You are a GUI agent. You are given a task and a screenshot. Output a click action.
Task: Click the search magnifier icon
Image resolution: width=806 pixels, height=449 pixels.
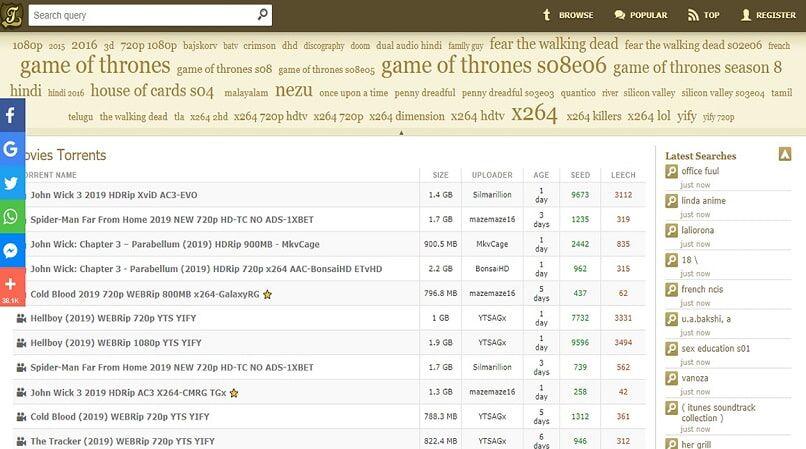[x=262, y=14]
